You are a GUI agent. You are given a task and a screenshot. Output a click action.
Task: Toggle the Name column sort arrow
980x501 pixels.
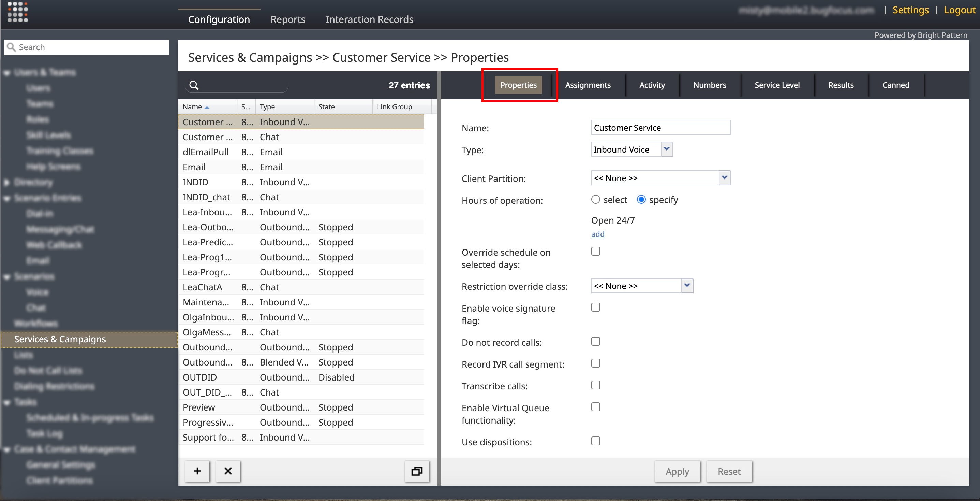pyautogui.click(x=207, y=108)
